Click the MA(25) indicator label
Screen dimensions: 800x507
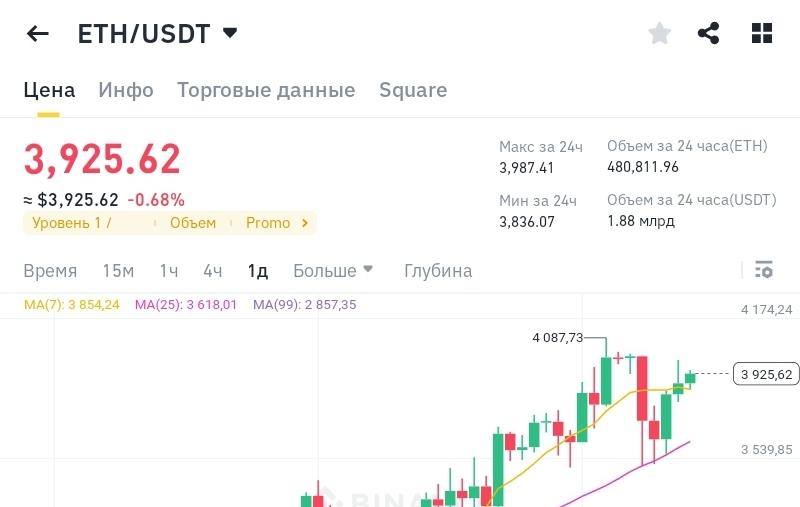(x=186, y=305)
